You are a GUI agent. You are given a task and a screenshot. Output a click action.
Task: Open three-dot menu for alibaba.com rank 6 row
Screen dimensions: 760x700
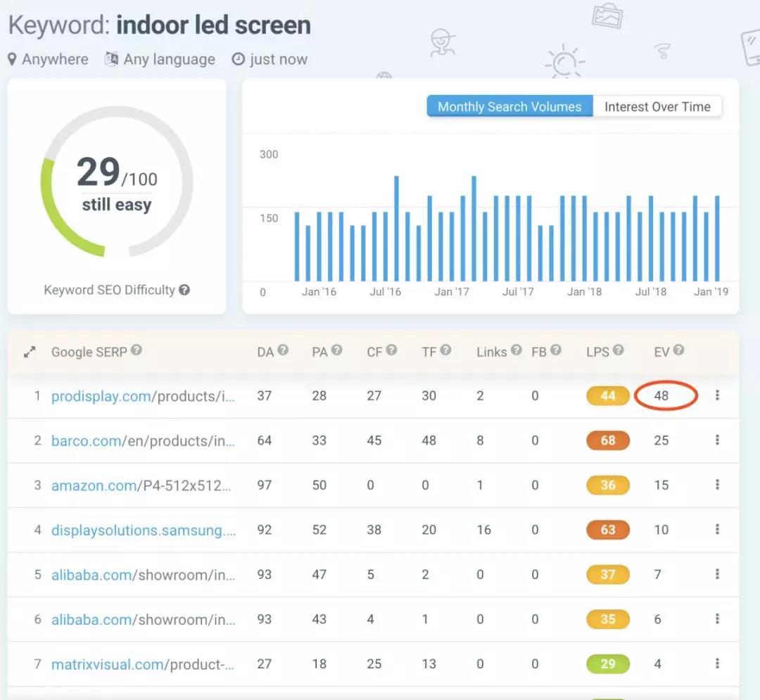[717, 618]
